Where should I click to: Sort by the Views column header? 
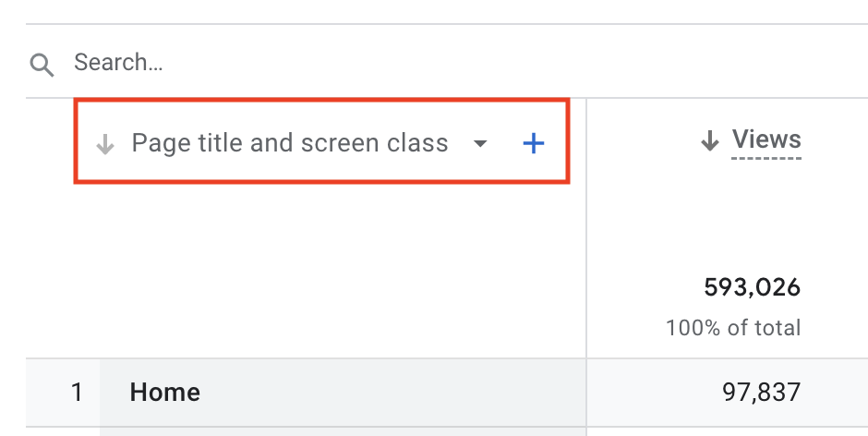point(766,140)
